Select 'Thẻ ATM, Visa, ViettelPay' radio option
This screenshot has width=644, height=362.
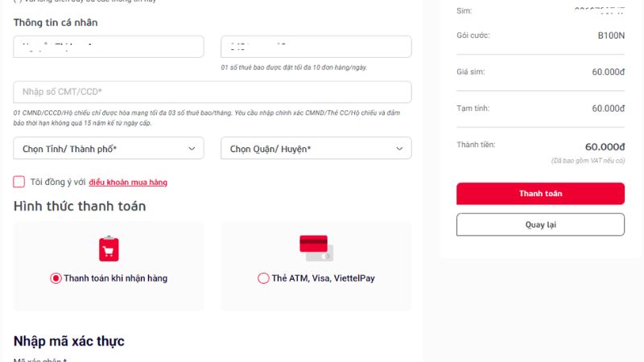(263, 278)
